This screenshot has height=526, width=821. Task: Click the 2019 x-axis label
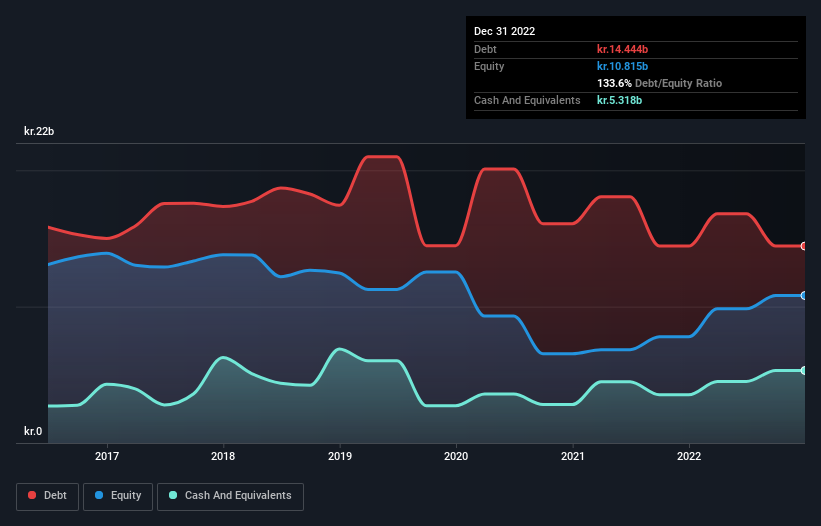click(x=340, y=456)
